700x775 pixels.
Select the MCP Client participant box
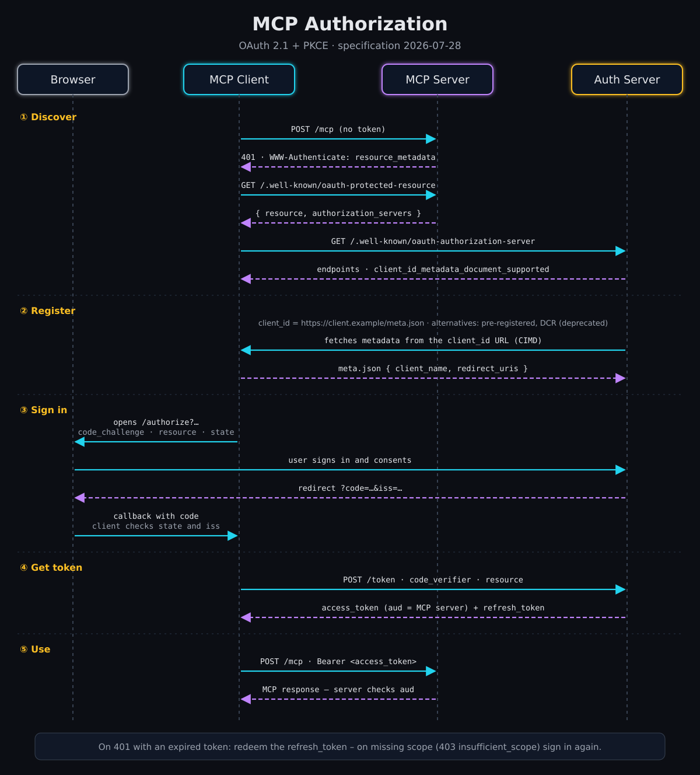point(239,79)
